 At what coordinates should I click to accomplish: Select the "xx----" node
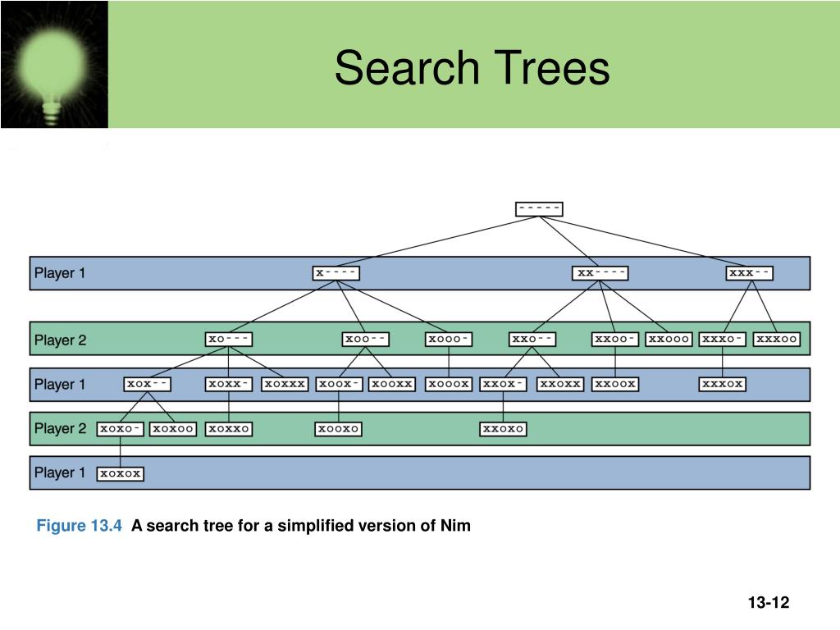point(600,273)
